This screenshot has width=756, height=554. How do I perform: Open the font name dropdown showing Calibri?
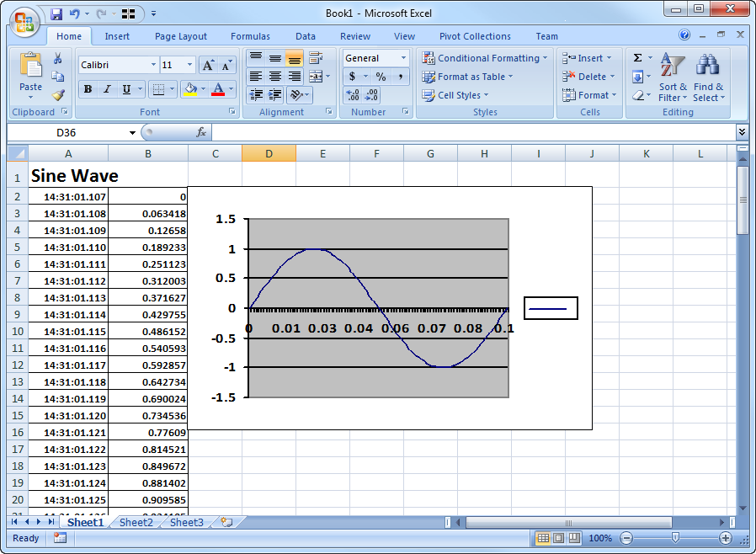(153, 65)
